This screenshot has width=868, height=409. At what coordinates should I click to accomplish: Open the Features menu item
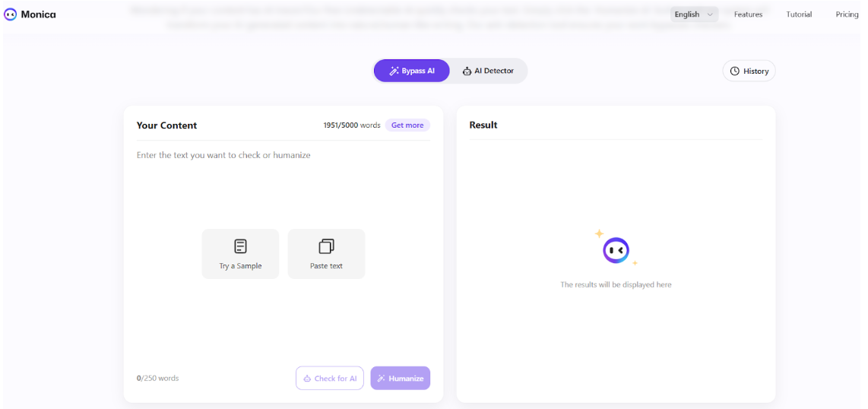coord(748,14)
